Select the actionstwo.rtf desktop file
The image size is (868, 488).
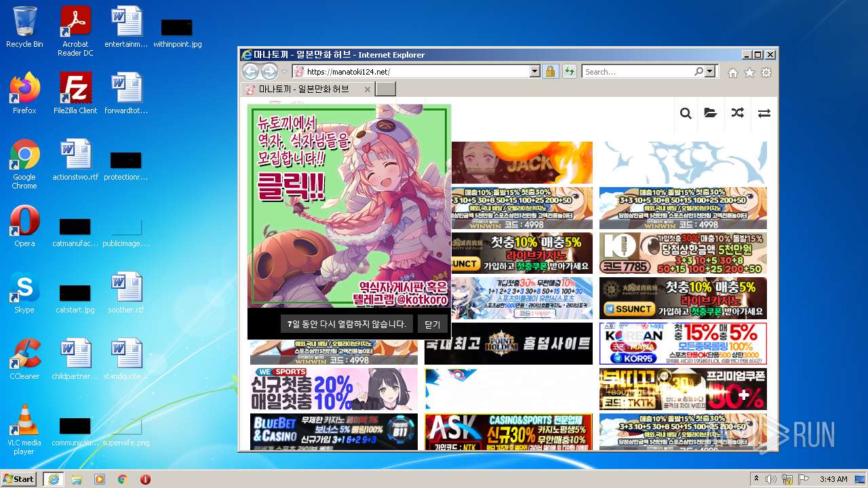(x=75, y=159)
